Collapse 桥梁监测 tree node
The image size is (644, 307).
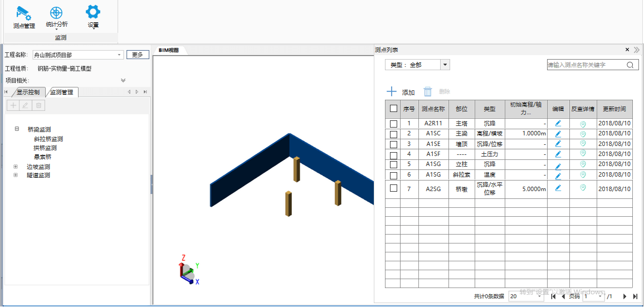[x=17, y=129]
